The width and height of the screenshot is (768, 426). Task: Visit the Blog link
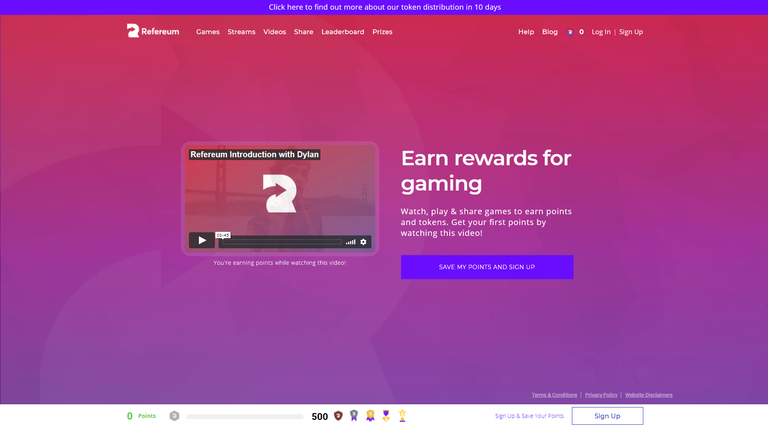click(x=550, y=32)
